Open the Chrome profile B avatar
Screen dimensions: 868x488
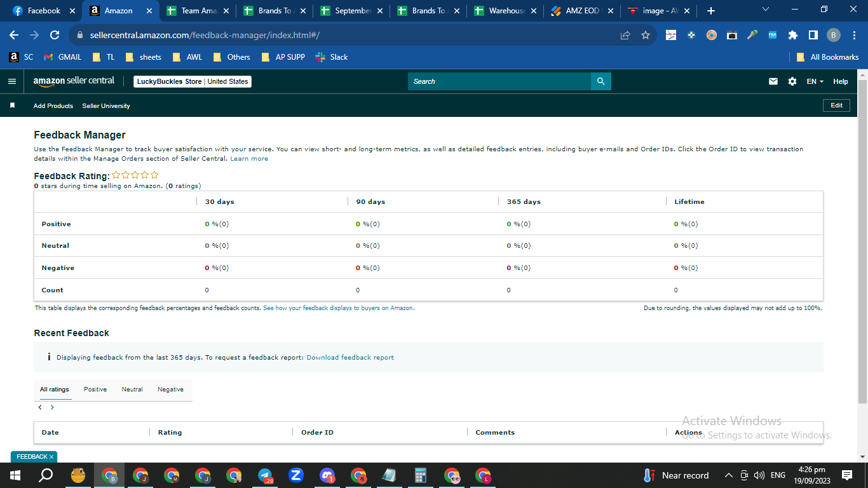coord(834,35)
